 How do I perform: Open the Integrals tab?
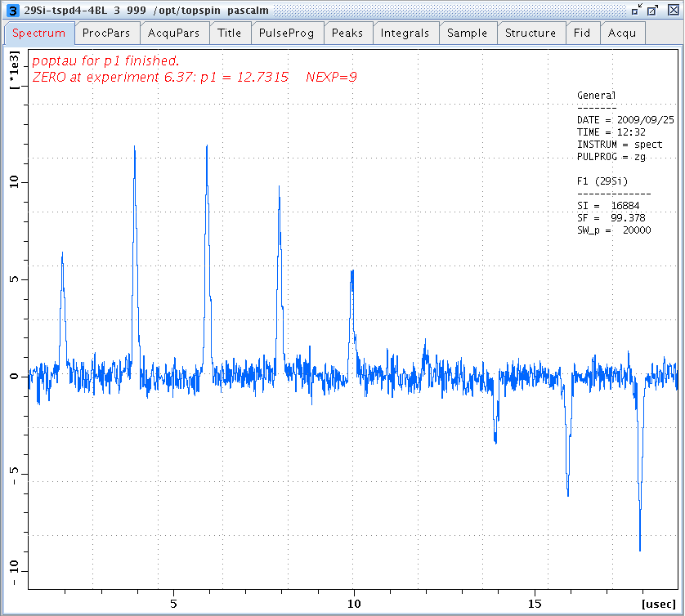(x=405, y=33)
